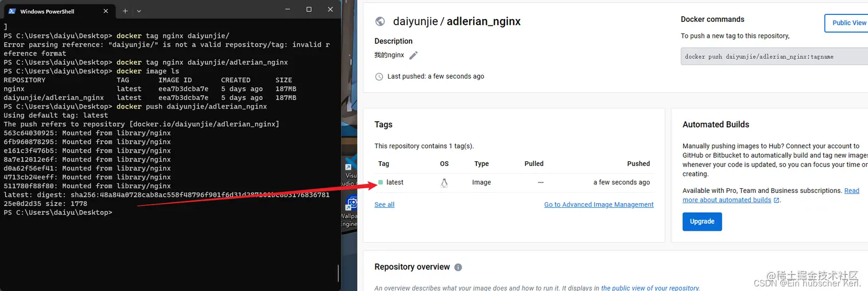
Task: Click the PowerShell icon in the terminal tab
Action: pyautogui.click(x=11, y=11)
